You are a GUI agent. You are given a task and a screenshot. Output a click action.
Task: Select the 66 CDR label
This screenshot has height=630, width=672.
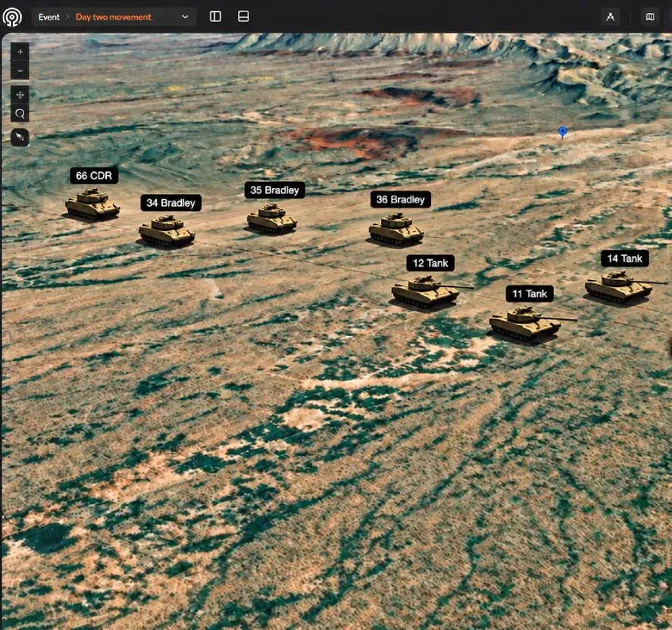pos(94,176)
